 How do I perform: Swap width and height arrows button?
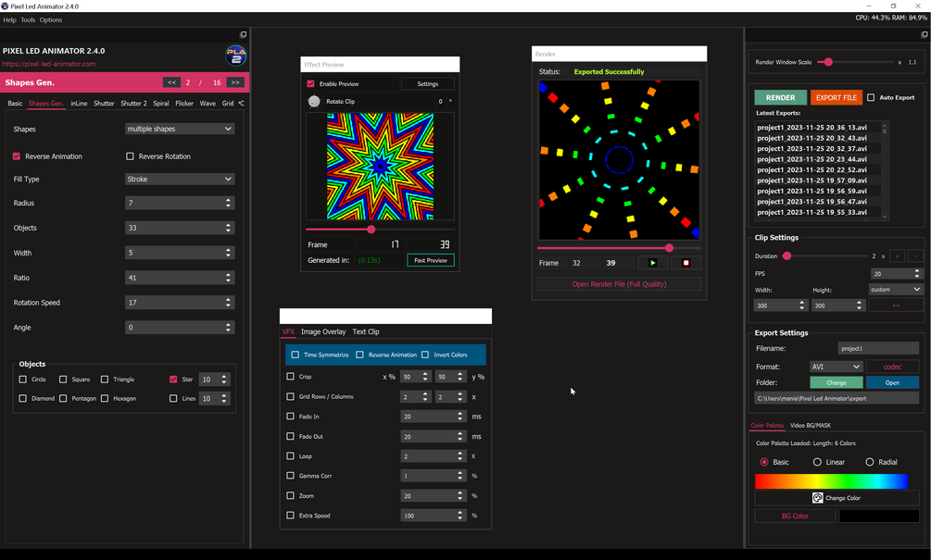[896, 305]
